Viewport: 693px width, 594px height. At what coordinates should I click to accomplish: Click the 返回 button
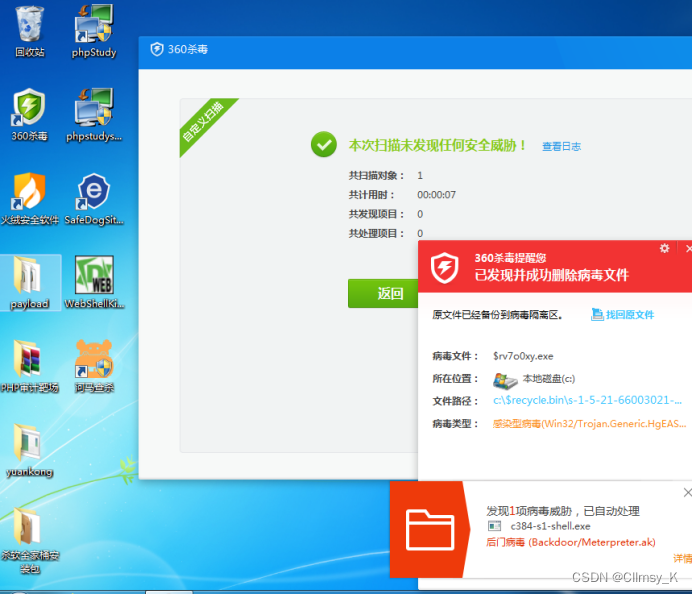pyautogui.click(x=383, y=293)
